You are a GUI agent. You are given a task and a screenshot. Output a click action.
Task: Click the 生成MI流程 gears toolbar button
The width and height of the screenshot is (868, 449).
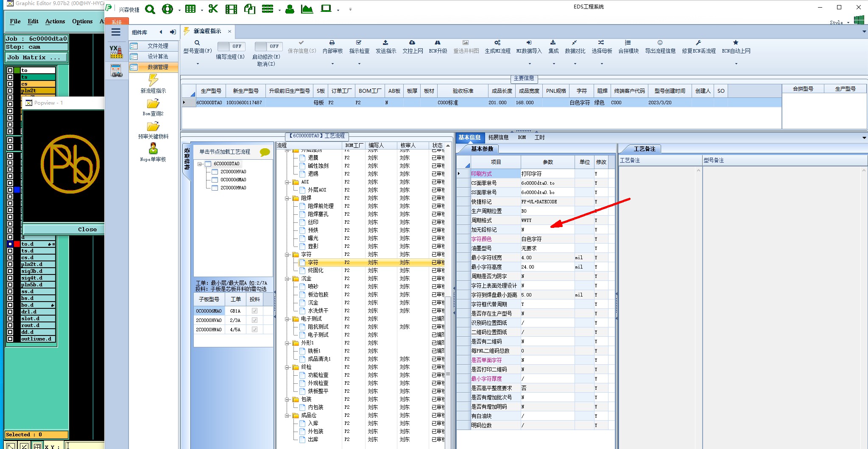[498, 47]
